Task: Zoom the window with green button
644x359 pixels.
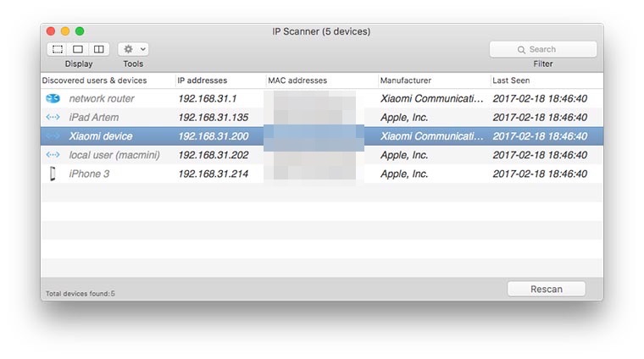Action: click(x=80, y=31)
